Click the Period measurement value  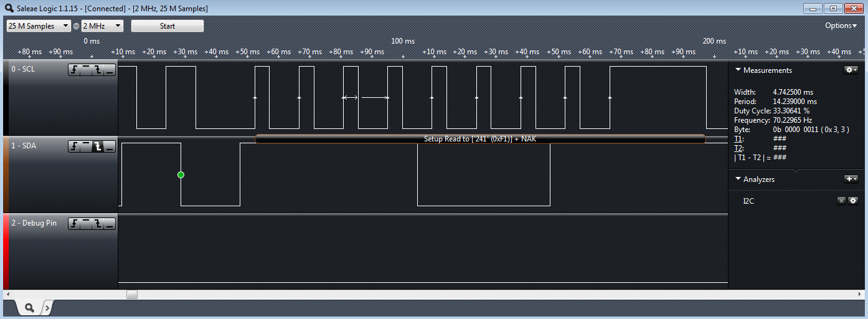pos(795,102)
